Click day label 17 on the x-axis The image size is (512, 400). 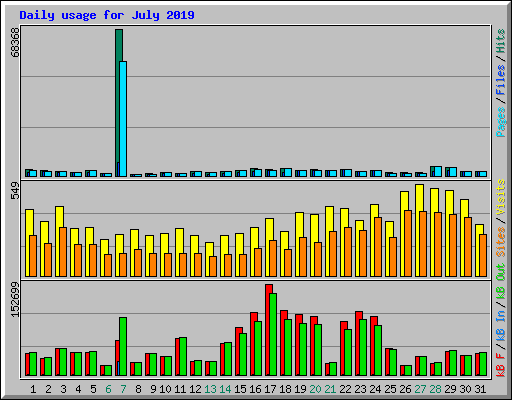(270, 389)
